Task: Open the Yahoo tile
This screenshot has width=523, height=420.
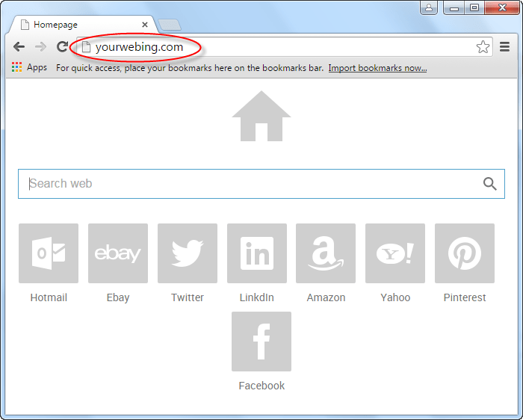Action: (395, 253)
